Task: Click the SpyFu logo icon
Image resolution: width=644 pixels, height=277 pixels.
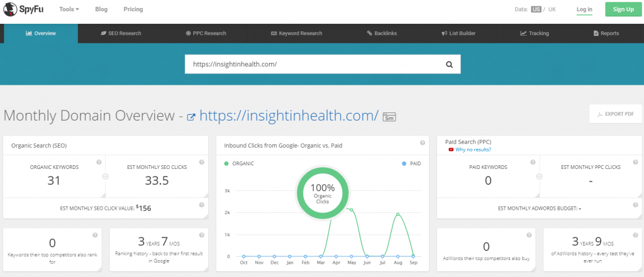Action: tap(10, 9)
